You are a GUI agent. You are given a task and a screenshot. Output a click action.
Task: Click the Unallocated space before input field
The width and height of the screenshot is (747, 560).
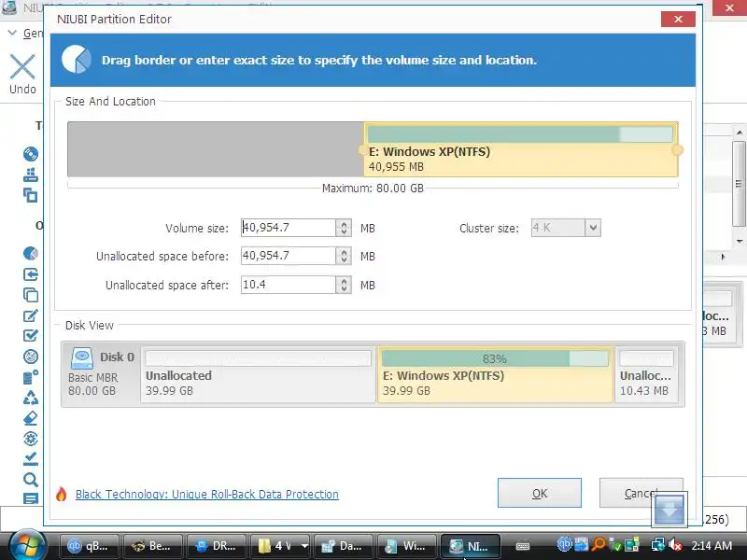[x=289, y=256]
